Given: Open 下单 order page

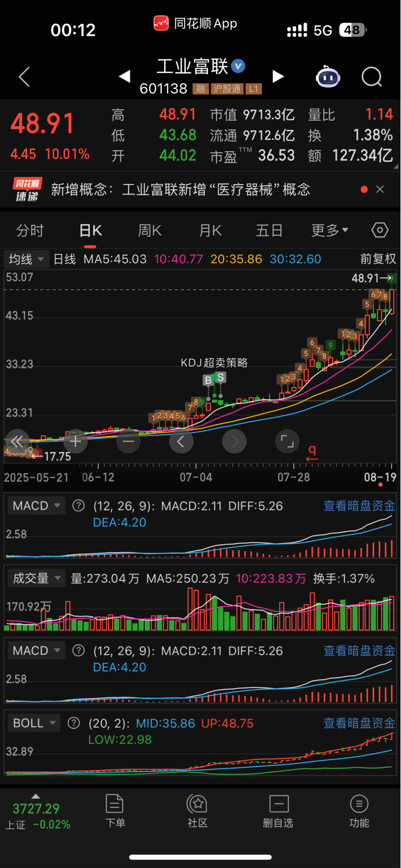Looking at the screenshot, I should point(115,811).
